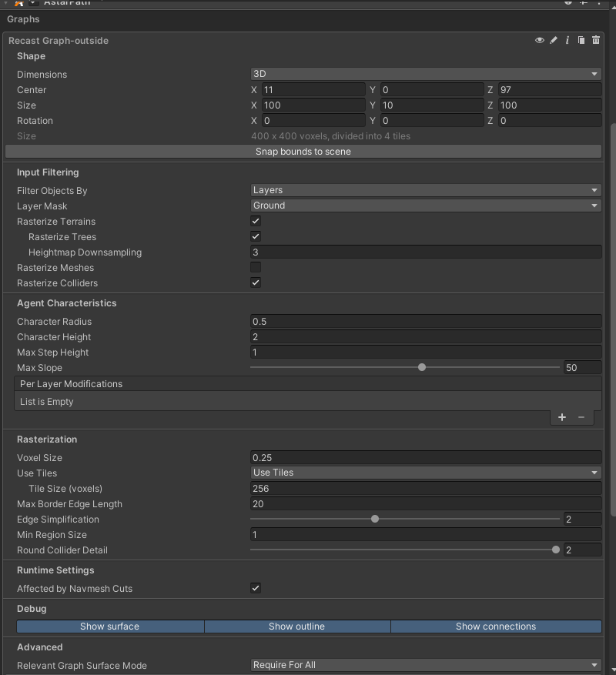Open the Dimensions dropdown
This screenshot has height=675, width=616.
point(426,74)
